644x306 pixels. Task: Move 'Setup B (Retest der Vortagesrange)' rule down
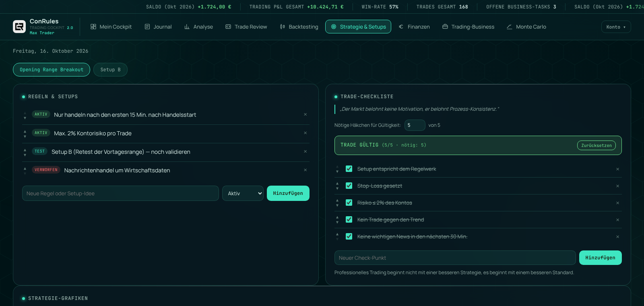25,155
